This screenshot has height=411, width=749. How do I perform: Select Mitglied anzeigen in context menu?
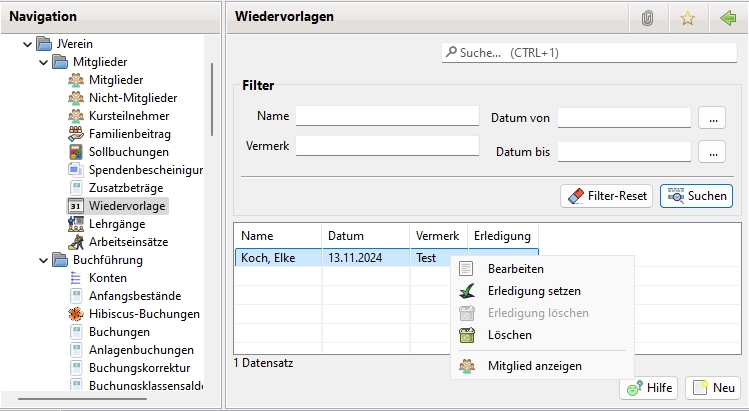point(534,366)
